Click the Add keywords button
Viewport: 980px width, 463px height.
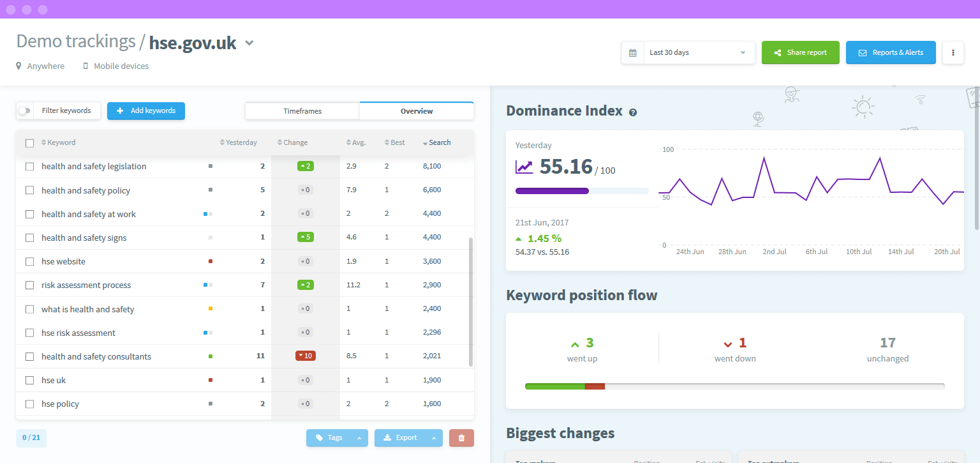(146, 110)
